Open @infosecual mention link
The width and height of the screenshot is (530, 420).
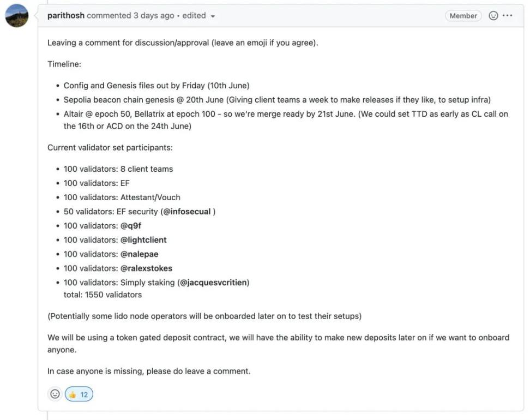tap(186, 212)
